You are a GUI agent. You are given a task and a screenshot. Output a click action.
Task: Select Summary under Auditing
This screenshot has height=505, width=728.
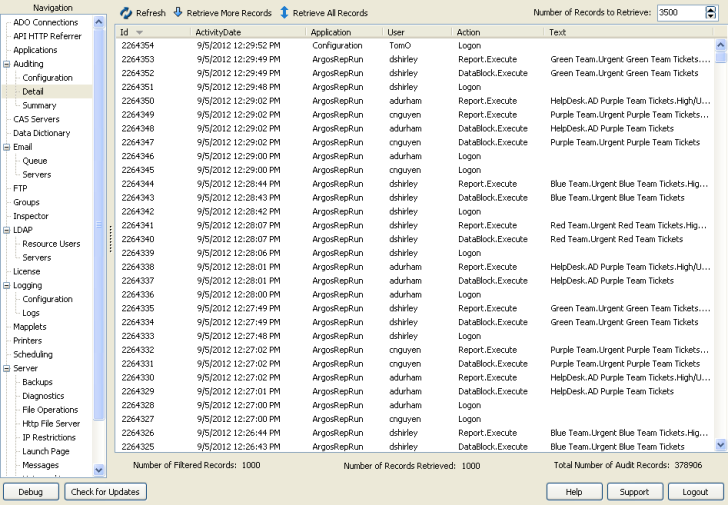[39, 106]
